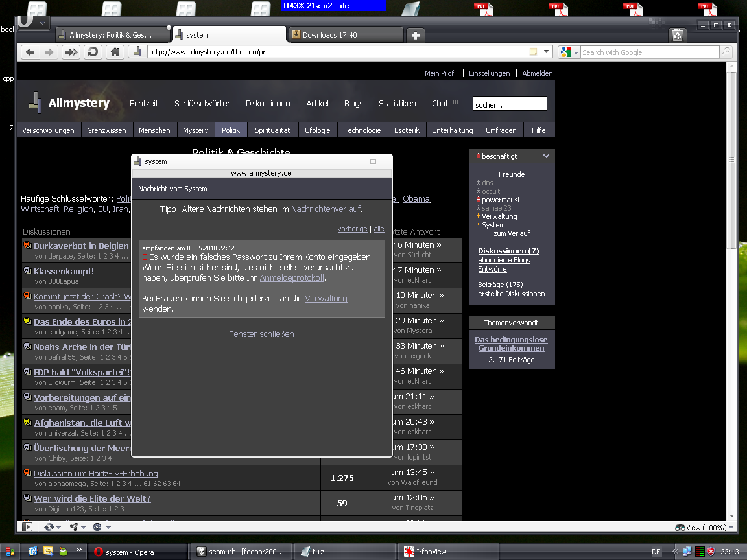
Task: Open address bar history dropdown
Action: [x=547, y=52]
